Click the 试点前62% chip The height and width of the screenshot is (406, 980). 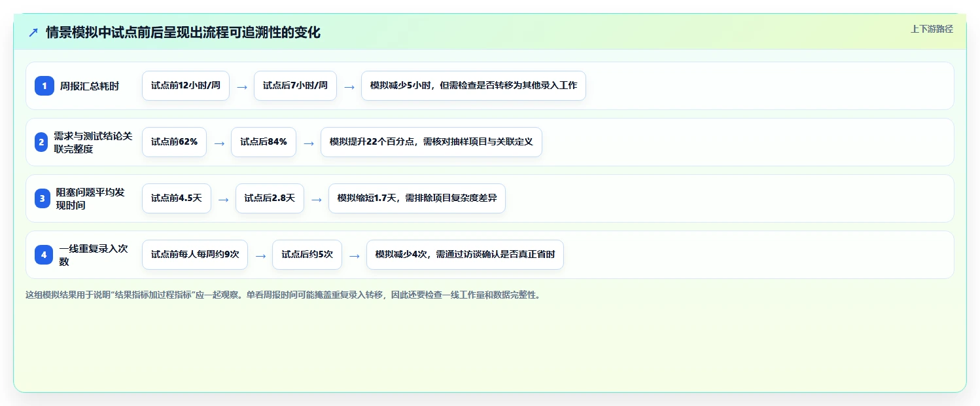[174, 142]
